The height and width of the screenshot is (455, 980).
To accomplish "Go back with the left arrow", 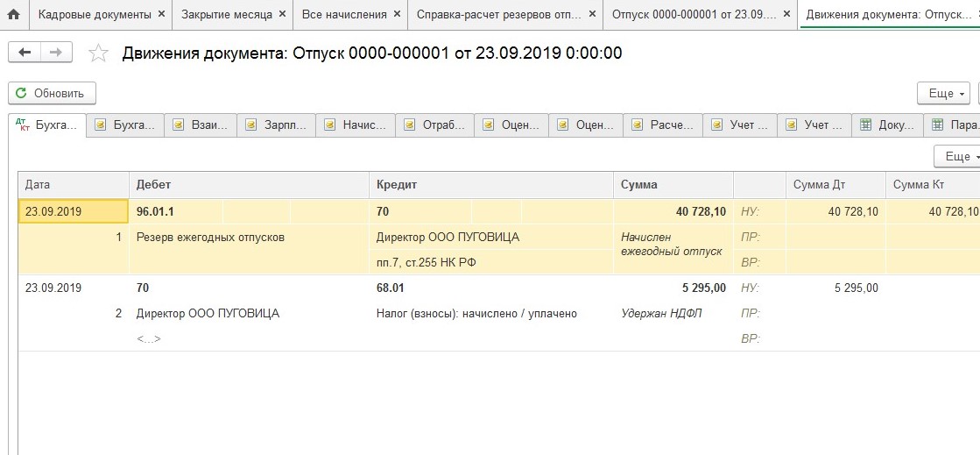I will click(25, 53).
